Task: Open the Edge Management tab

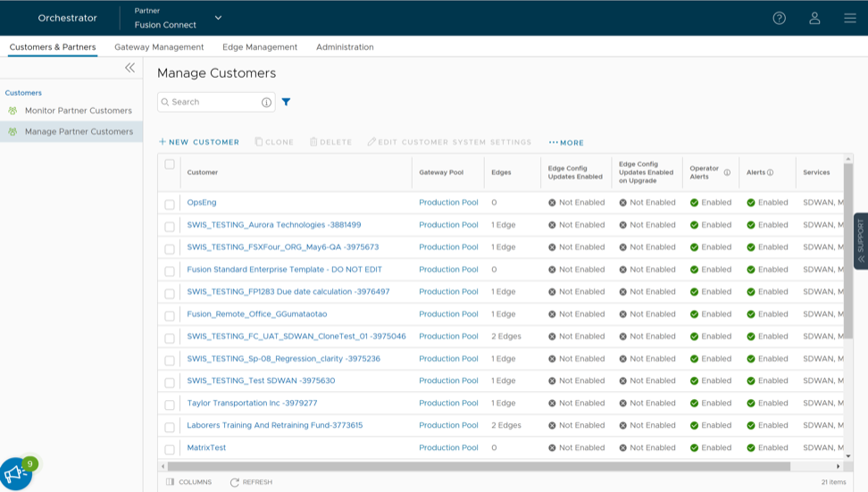Action: tap(260, 47)
